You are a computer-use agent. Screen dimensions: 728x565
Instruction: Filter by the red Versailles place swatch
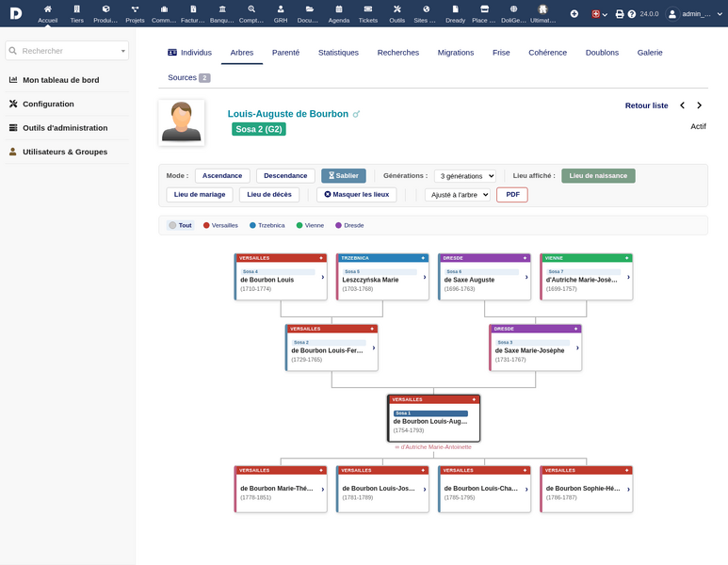click(206, 225)
